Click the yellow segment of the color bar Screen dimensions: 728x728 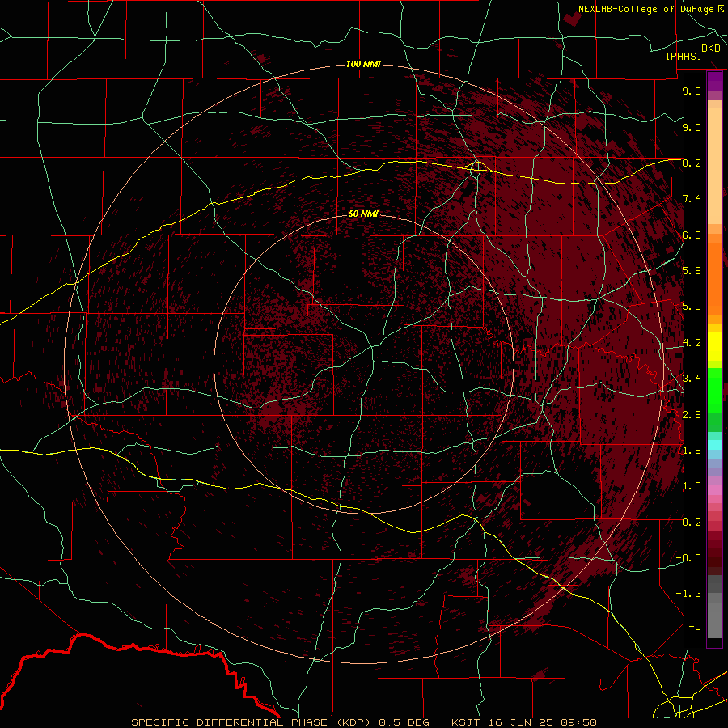[x=714, y=346]
